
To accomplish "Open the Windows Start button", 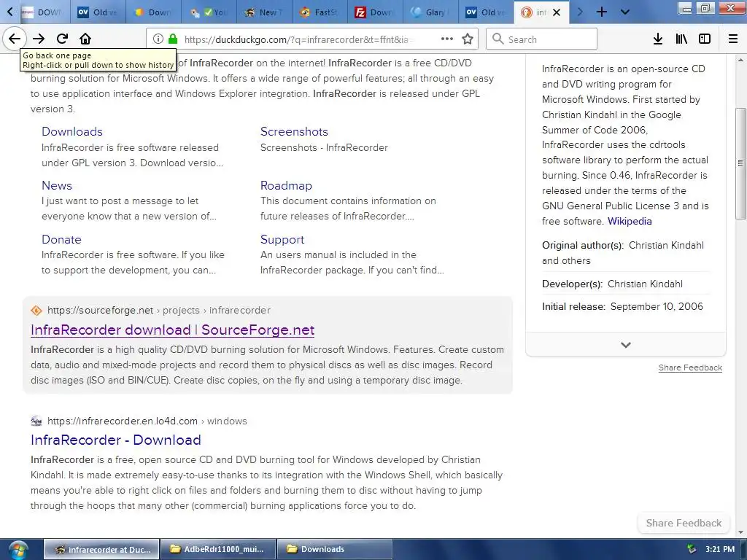I will (18, 550).
